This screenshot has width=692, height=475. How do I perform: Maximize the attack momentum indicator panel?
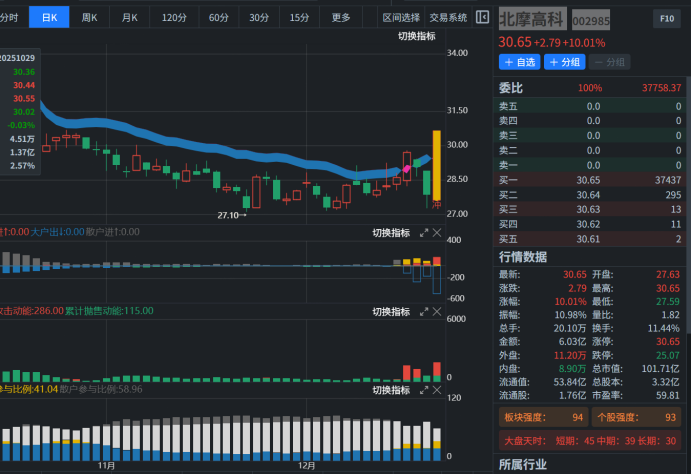424,312
